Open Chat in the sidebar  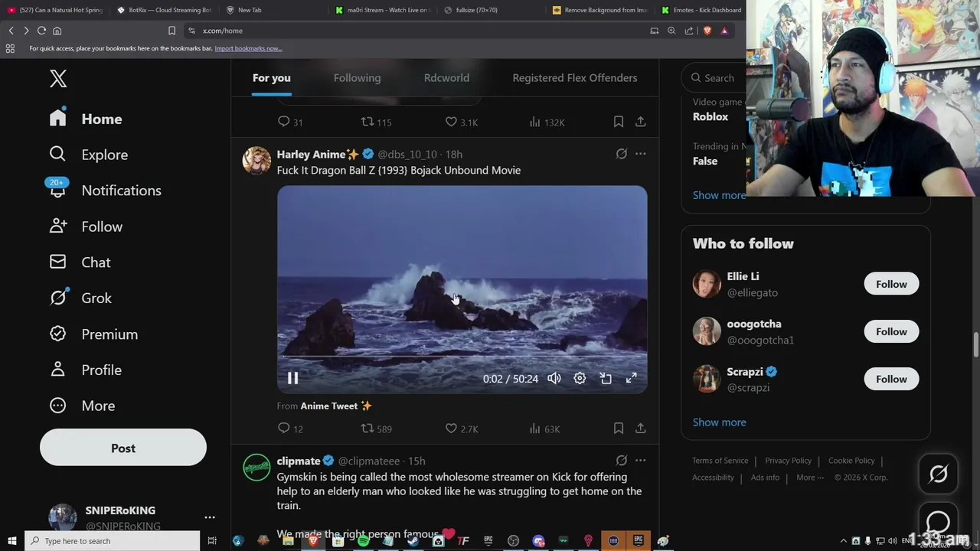click(x=80, y=262)
